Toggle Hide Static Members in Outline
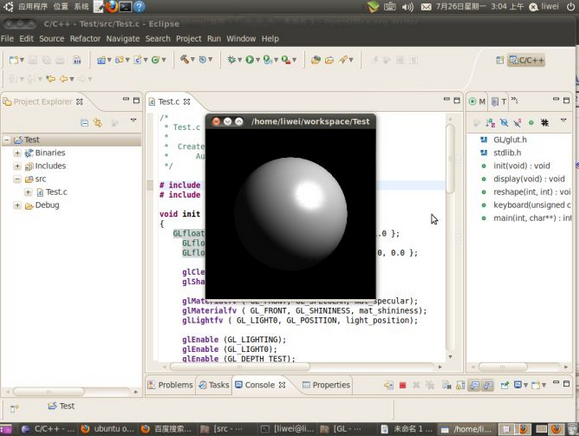579x436 pixels. point(517,123)
